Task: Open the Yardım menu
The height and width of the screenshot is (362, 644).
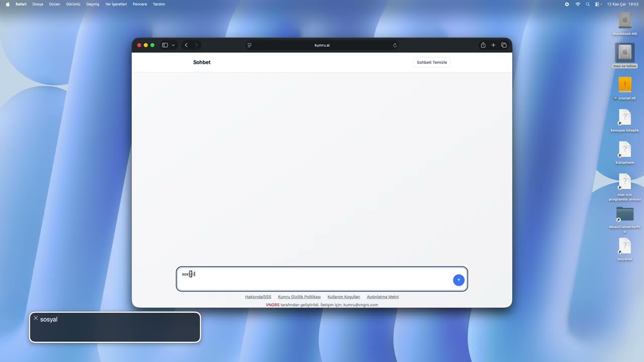Action: (x=159, y=4)
